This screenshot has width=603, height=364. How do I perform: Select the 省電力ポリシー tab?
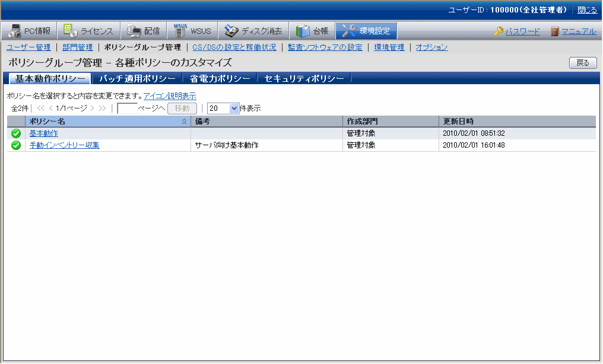coord(220,79)
